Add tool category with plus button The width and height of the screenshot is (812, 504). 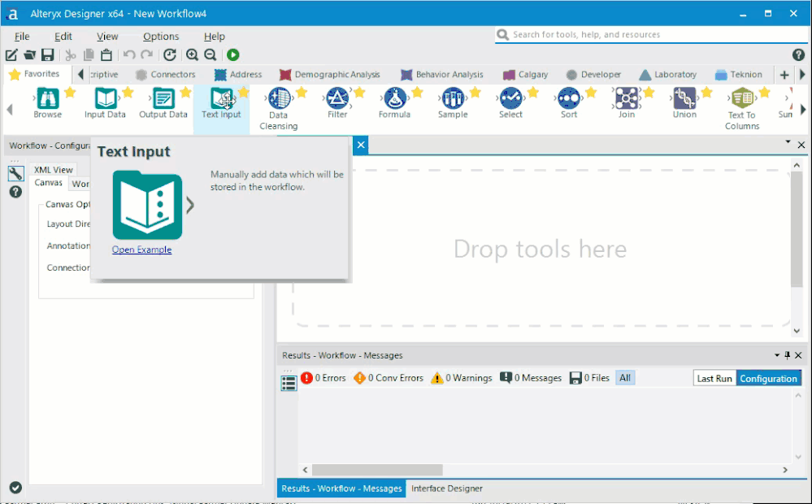[784, 75]
